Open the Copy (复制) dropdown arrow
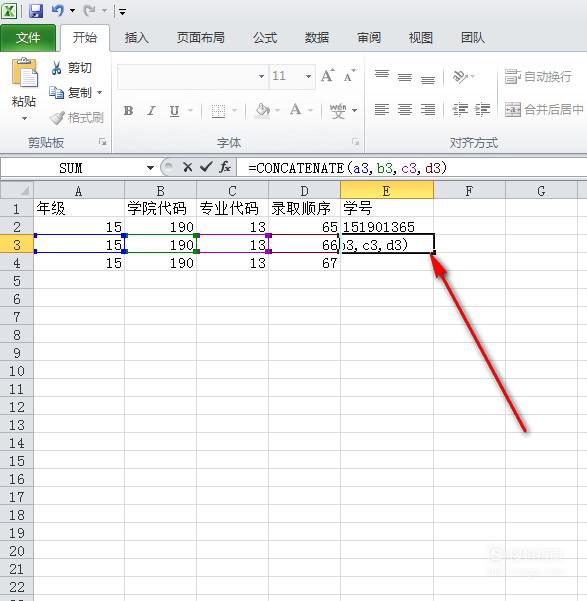This screenshot has width=587, height=601. 99,92
